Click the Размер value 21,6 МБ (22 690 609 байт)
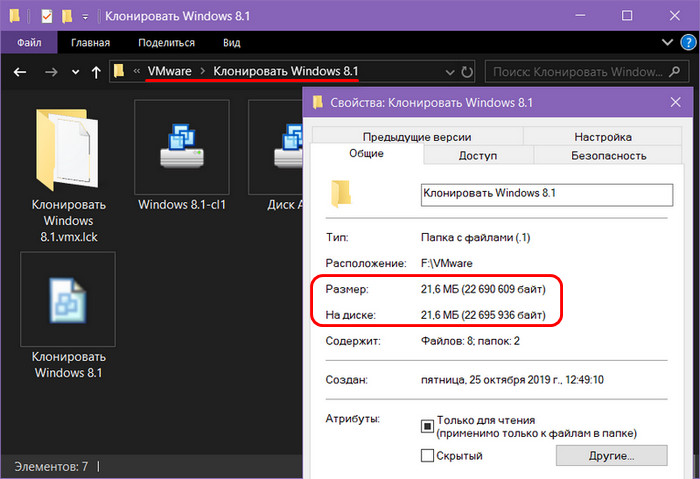Viewport: 700px width, 479px height. [x=483, y=289]
